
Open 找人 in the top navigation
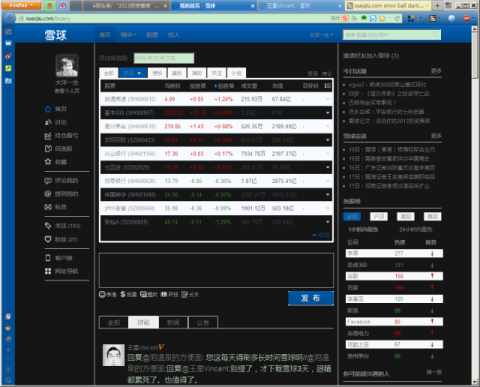point(173,35)
